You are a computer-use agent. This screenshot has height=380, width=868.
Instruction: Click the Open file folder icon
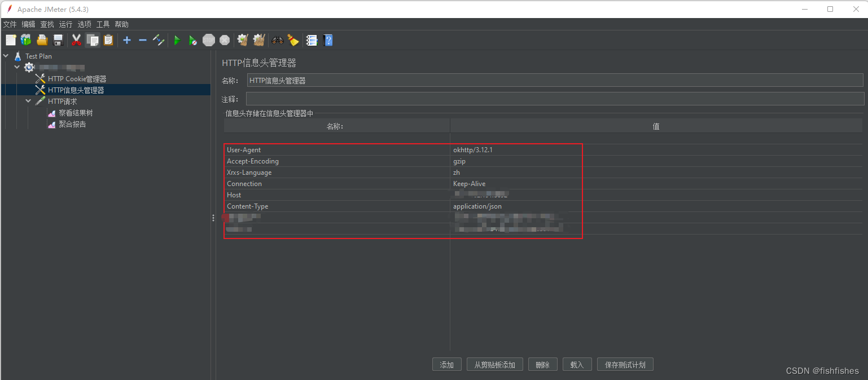coord(42,40)
